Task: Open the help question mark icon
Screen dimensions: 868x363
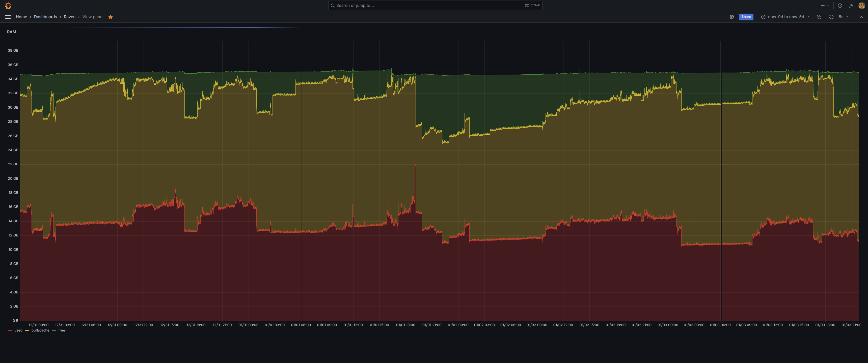Action: click(x=840, y=6)
